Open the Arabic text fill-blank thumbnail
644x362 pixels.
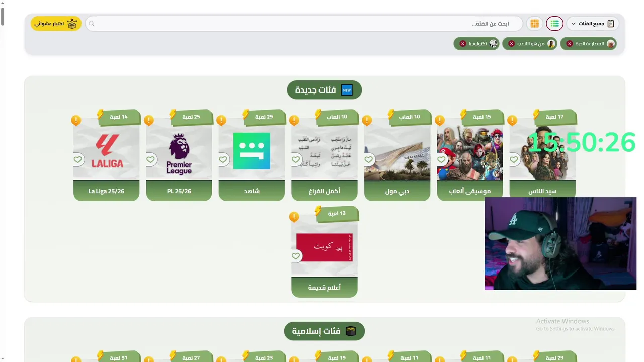tap(325, 151)
